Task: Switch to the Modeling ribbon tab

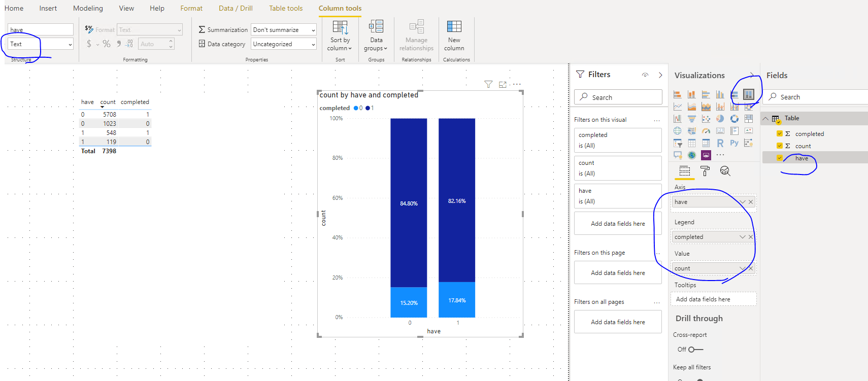Action: (x=88, y=8)
